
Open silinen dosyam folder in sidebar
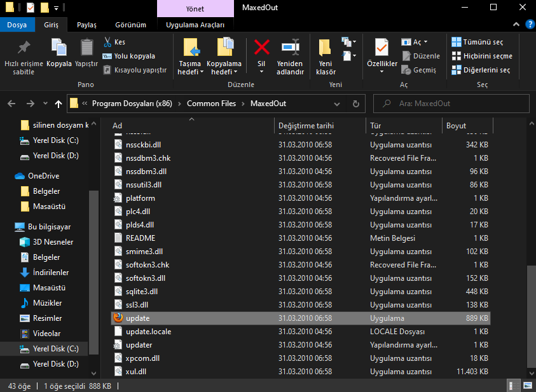coord(54,125)
